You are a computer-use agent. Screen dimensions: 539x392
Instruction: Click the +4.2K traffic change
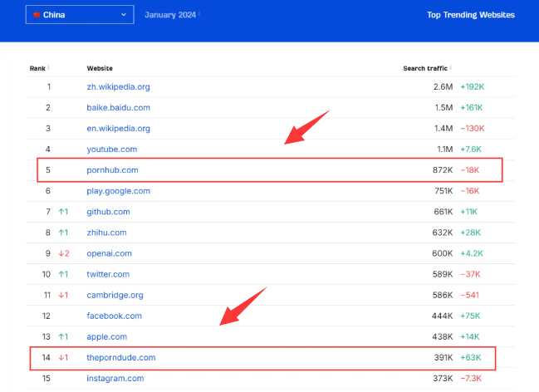point(472,253)
